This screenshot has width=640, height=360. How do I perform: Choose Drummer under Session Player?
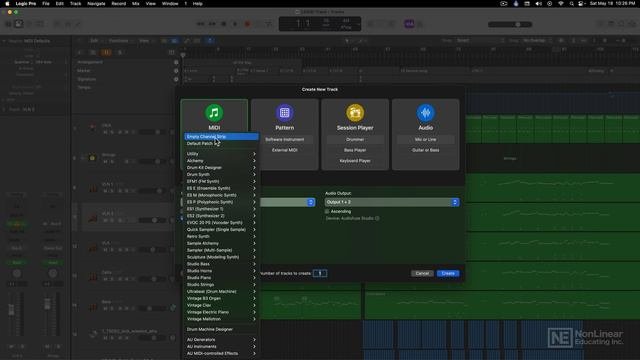pos(355,140)
